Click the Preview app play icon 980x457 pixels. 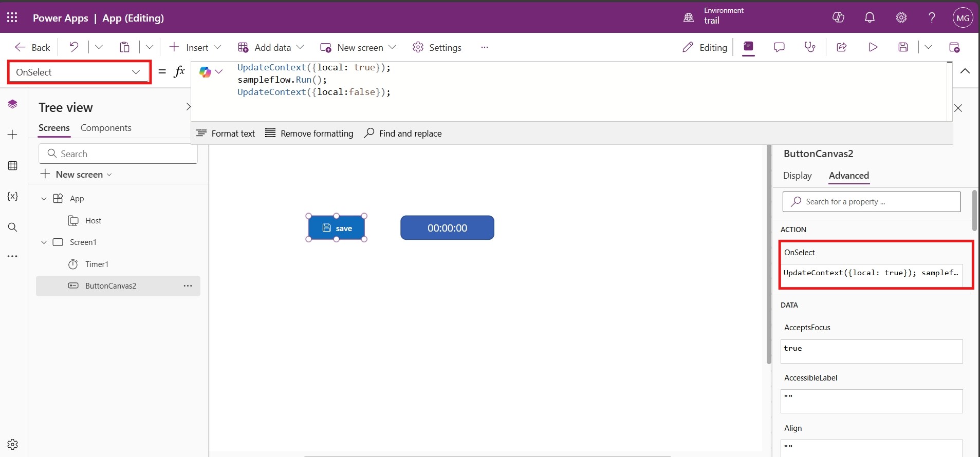(x=873, y=47)
